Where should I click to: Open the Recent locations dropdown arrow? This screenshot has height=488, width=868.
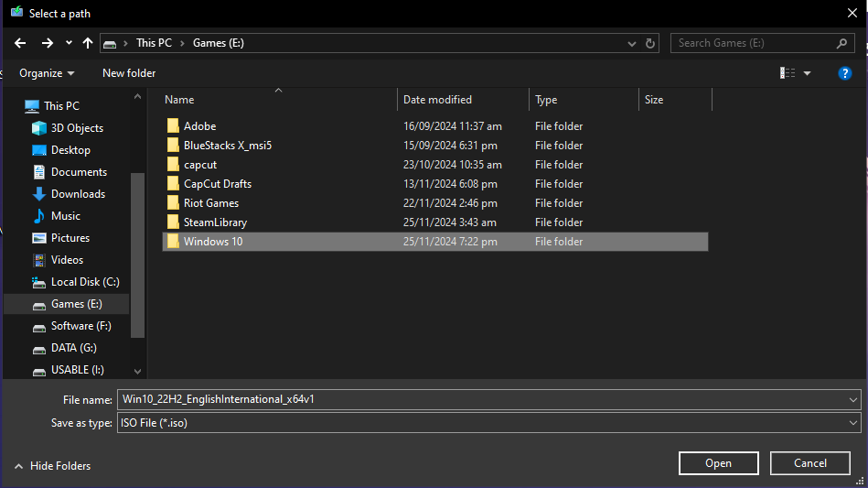coord(69,43)
